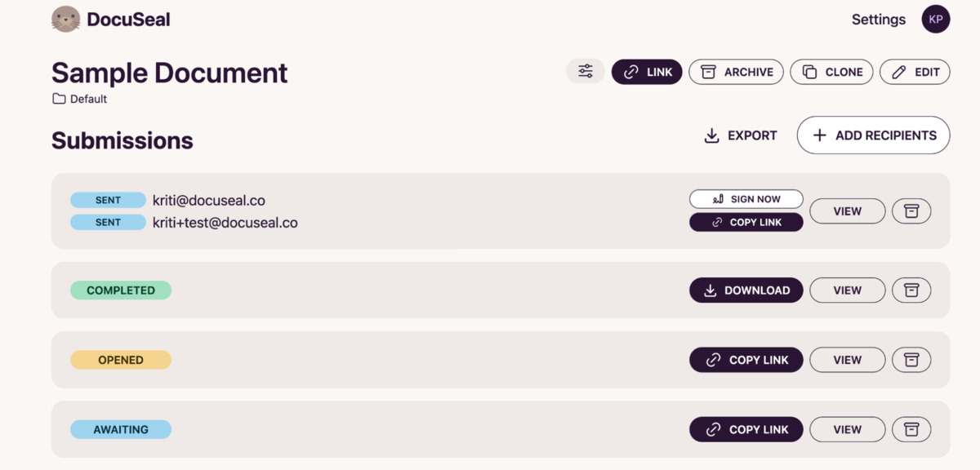
Task: View the Opened submission
Action: point(848,360)
